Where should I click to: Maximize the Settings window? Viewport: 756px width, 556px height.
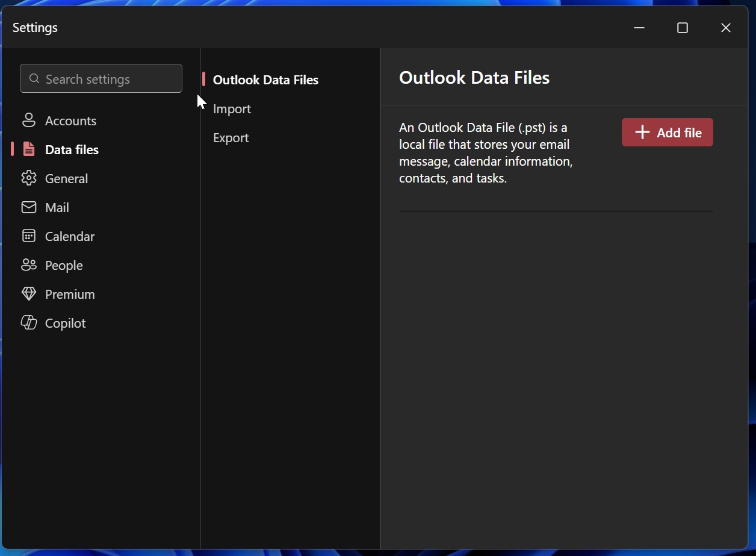[x=683, y=28]
